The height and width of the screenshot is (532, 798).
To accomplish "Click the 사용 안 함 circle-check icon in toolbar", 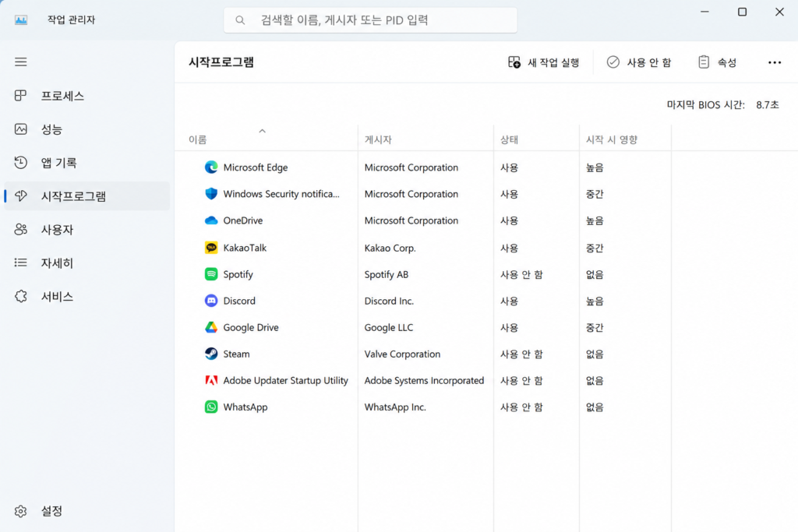I will (x=613, y=62).
